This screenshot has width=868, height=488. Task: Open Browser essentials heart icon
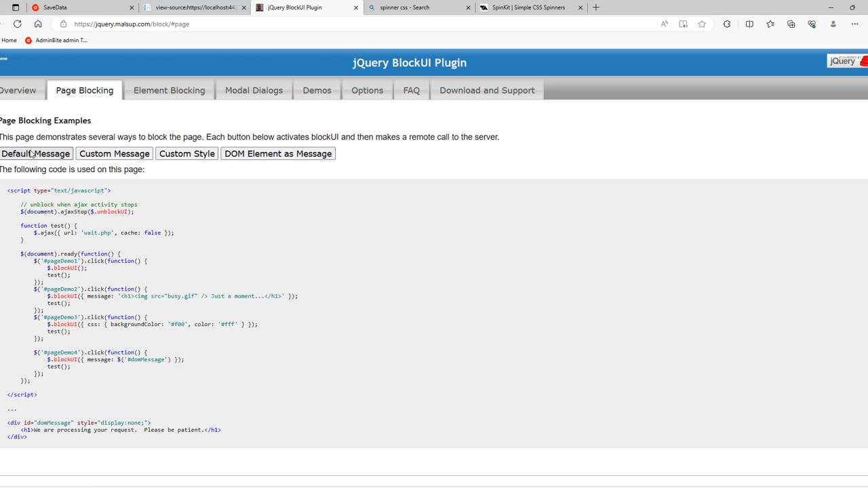click(812, 24)
